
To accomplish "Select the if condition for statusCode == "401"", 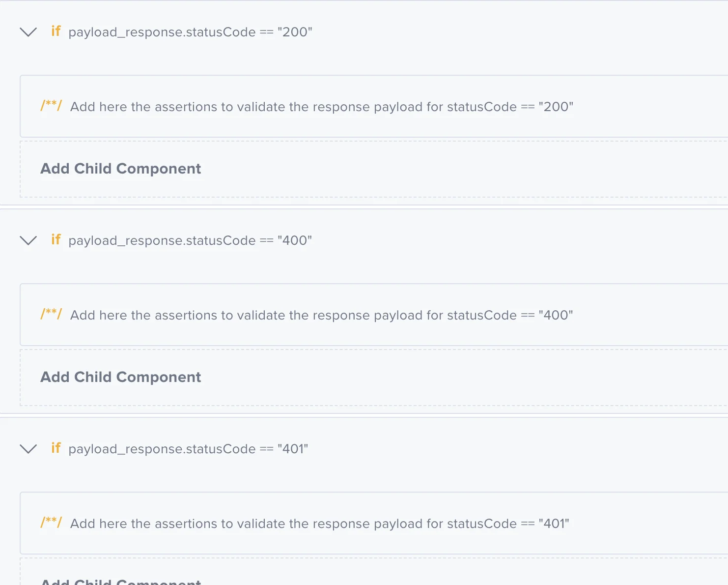I will (188, 449).
